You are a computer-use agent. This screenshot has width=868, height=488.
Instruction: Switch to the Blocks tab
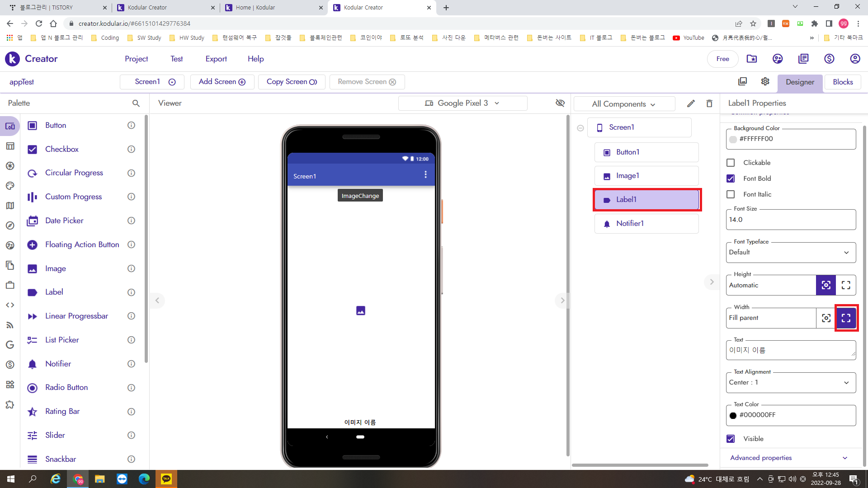[843, 82]
